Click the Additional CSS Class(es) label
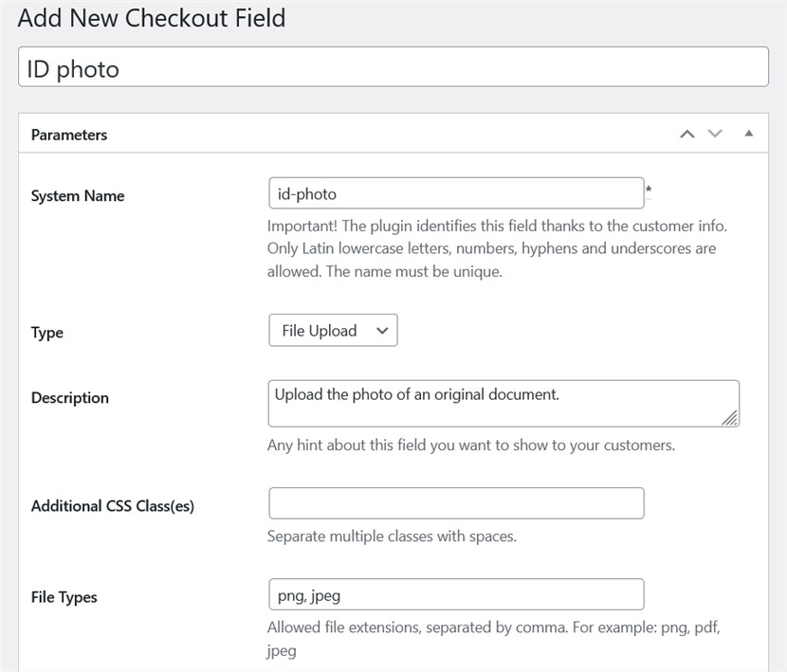787x672 pixels. click(113, 506)
